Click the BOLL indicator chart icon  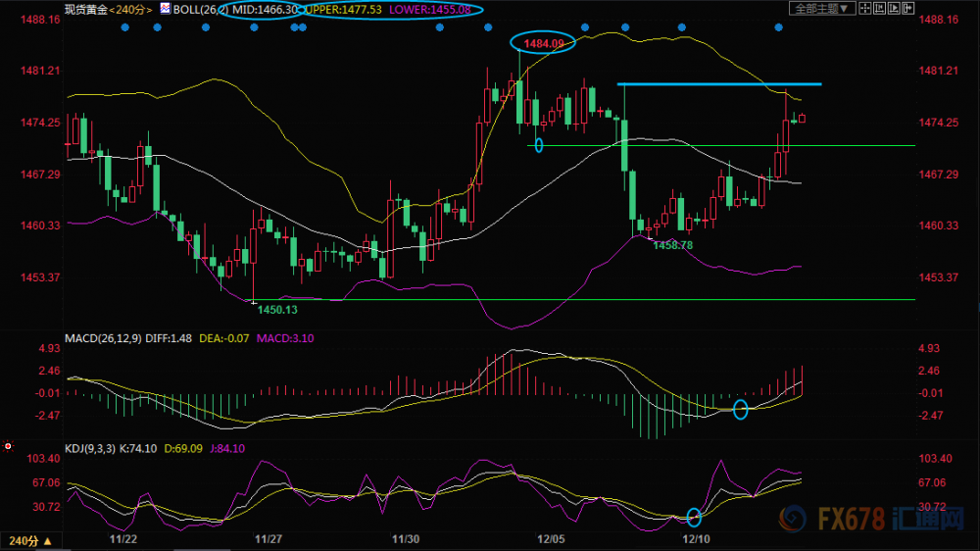165,9
